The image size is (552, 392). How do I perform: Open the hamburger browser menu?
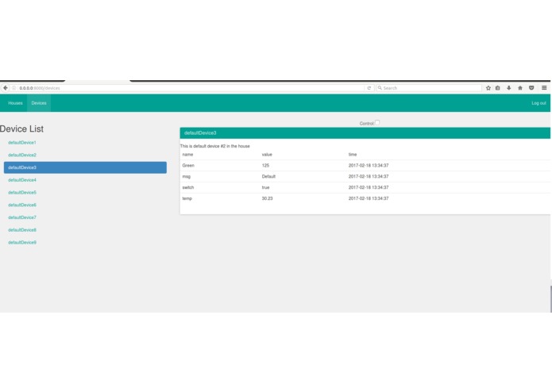(x=544, y=88)
